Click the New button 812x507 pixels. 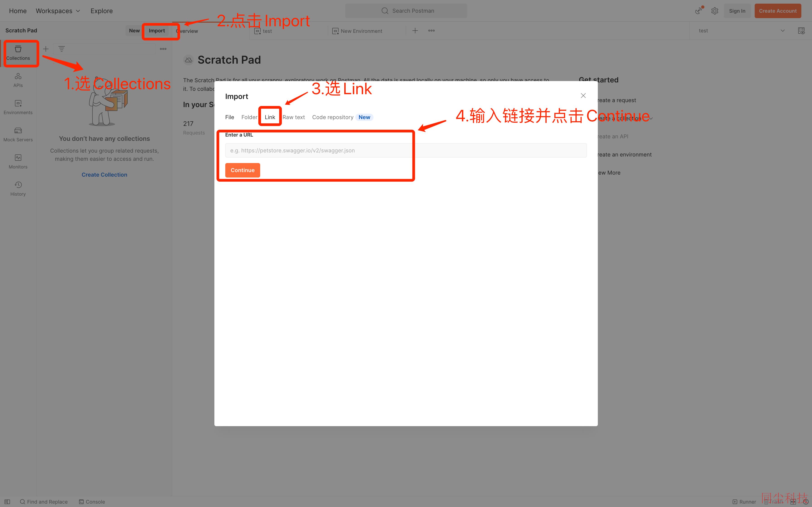[134, 31]
